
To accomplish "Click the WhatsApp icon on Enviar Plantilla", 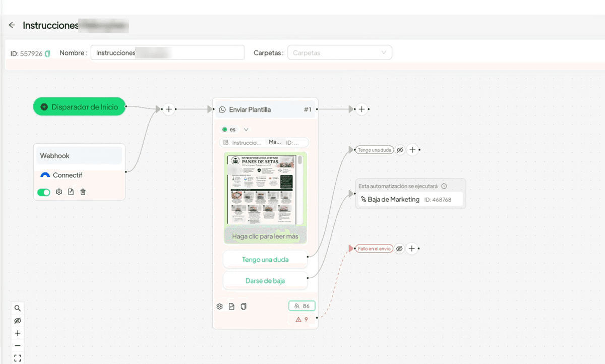I will [x=222, y=109].
